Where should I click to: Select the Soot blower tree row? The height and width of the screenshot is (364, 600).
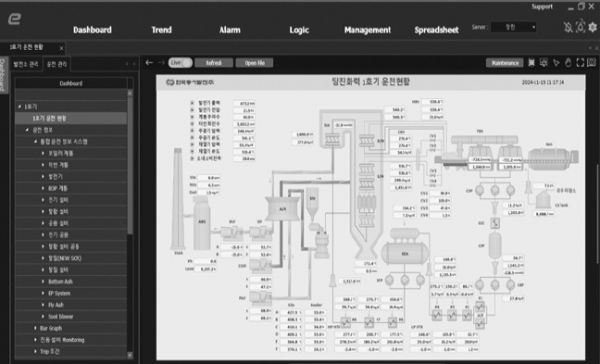pos(71,317)
